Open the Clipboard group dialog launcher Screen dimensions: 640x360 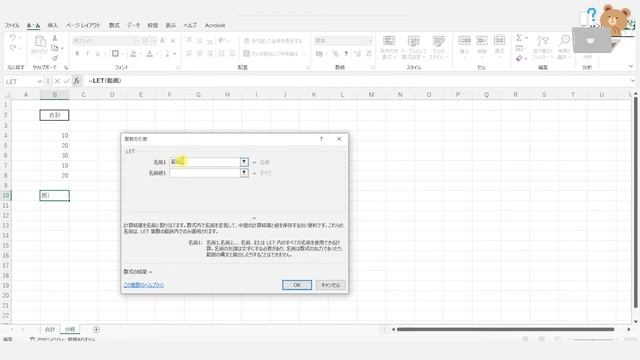[x=66, y=67]
